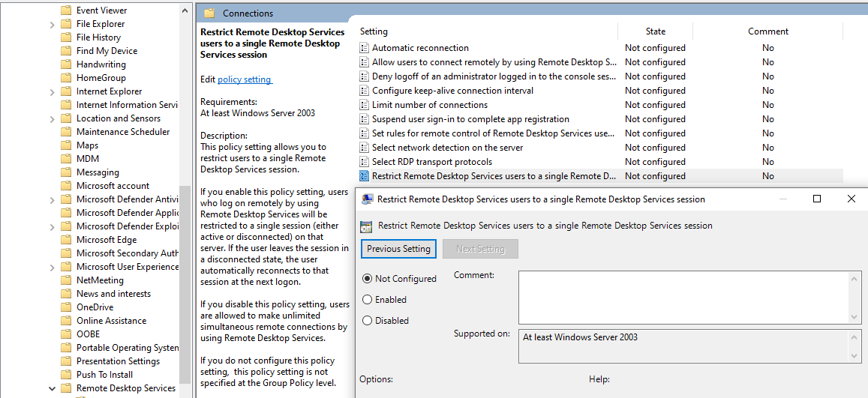Screen dimensions: 868x398
Task: Click the Event Viewer folder icon
Action: click(66, 10)
